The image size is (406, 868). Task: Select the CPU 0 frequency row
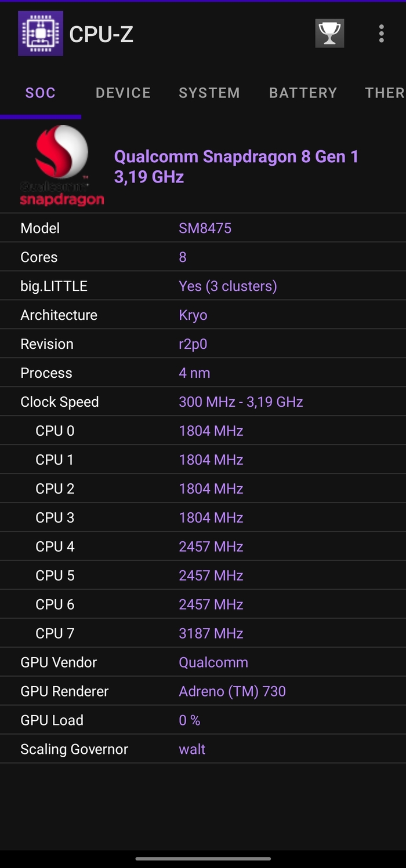203,431
